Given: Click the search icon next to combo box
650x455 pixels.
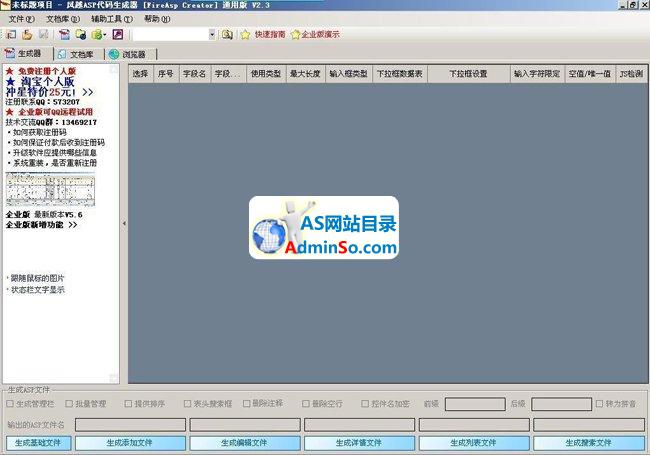Looking at the screenshot, I should click(227, 34).
